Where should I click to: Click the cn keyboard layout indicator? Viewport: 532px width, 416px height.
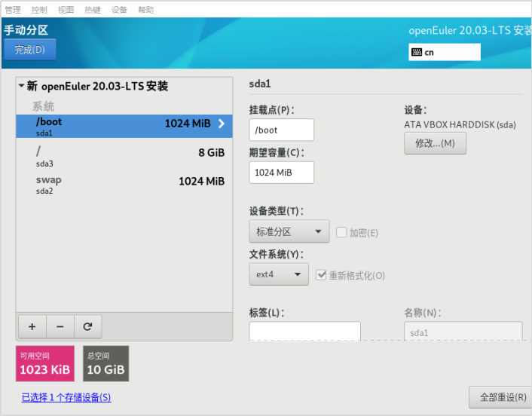point(445,52)
